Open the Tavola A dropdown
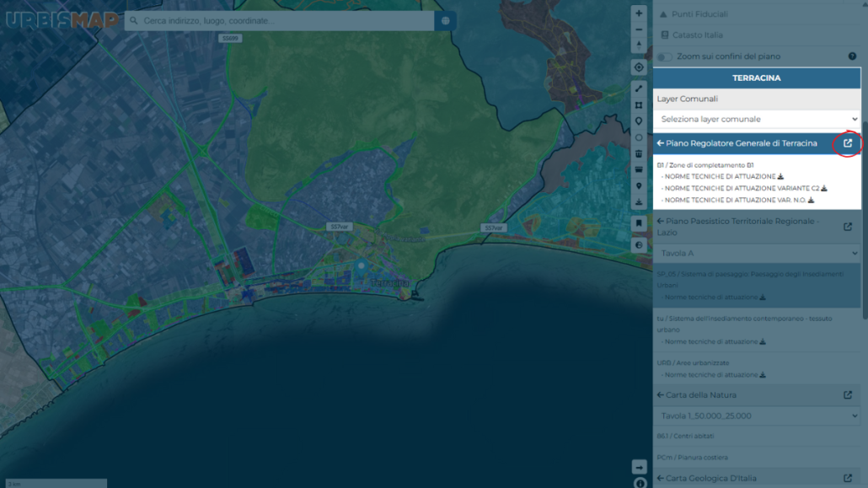 pos(757,253)
